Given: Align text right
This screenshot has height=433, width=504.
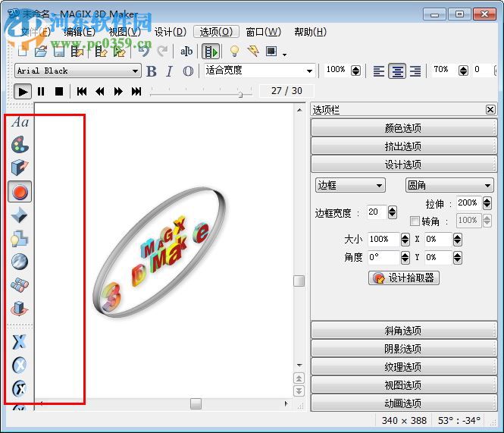Looking at the screenshot, I should tap(415, 71).
